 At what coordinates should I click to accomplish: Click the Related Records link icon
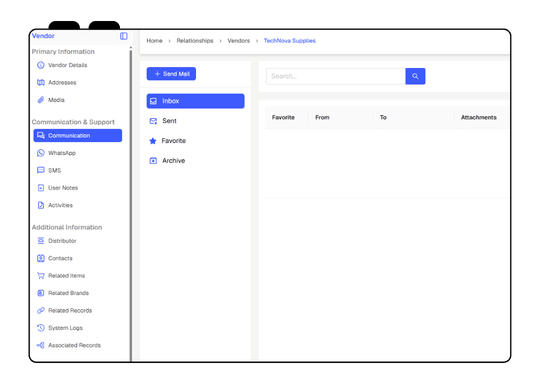(x=41, y=310)
